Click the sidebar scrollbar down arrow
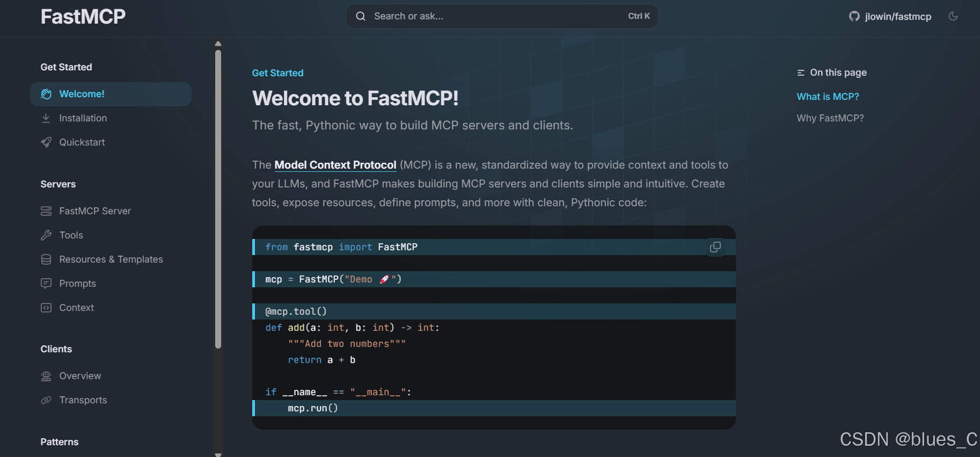 click(218, 454)
